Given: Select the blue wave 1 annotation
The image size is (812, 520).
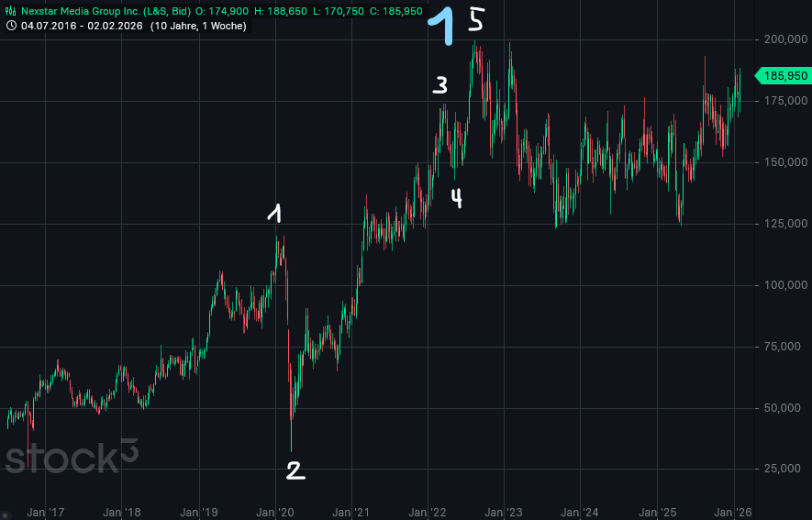Looking at the screenshot, I should point(443,26).
